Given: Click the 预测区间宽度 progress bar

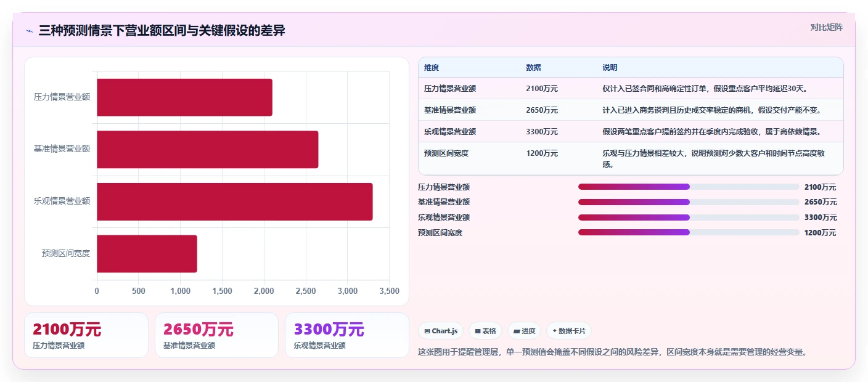Looking at the screenshot, I should click(x=689, y=232).
